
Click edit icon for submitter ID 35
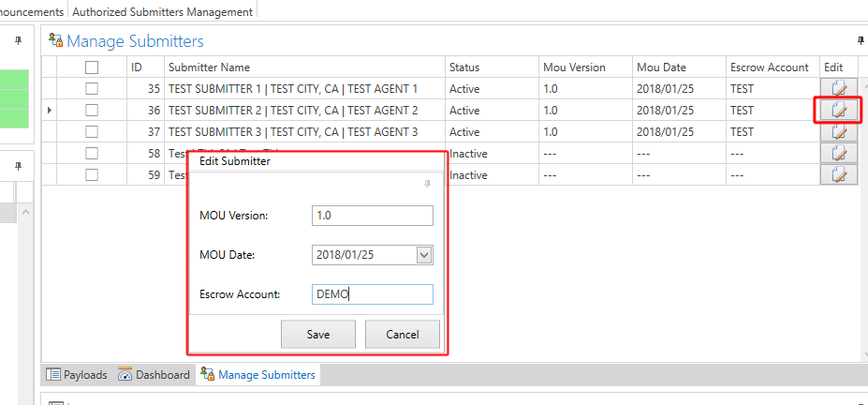click(839, 88)
